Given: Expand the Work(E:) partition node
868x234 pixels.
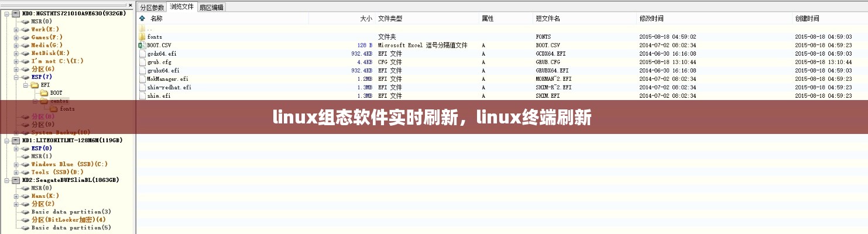Looking at the screenshot, I should click(16, 29).
